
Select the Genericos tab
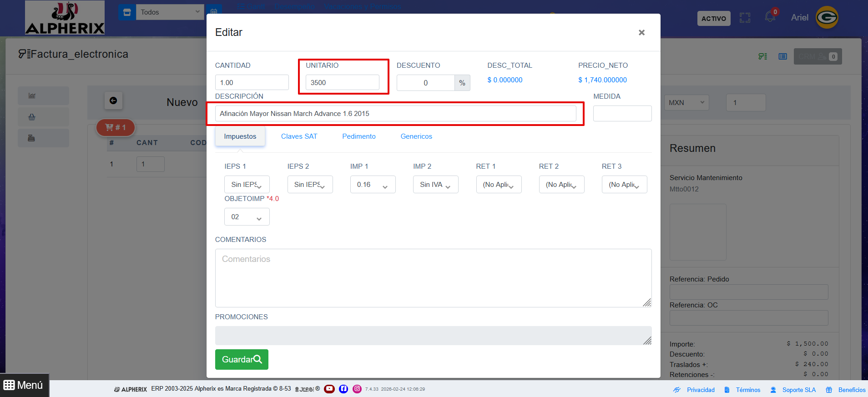(416, 136)
